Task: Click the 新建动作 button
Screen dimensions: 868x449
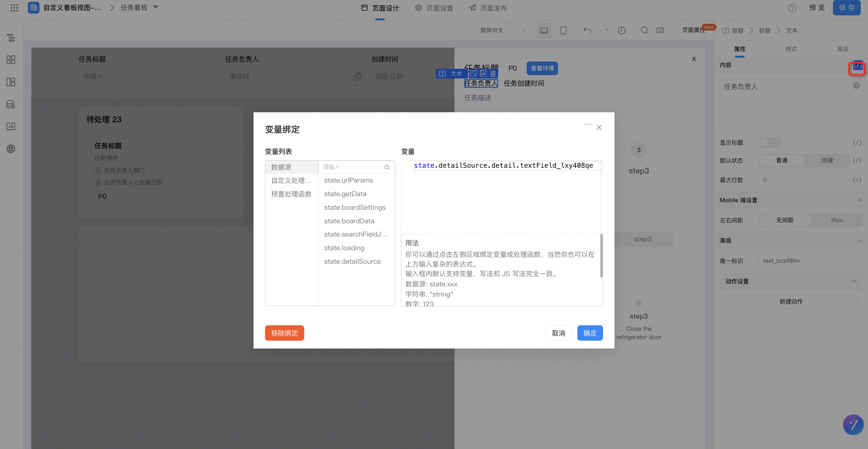Action: click(x=791, y=302)
